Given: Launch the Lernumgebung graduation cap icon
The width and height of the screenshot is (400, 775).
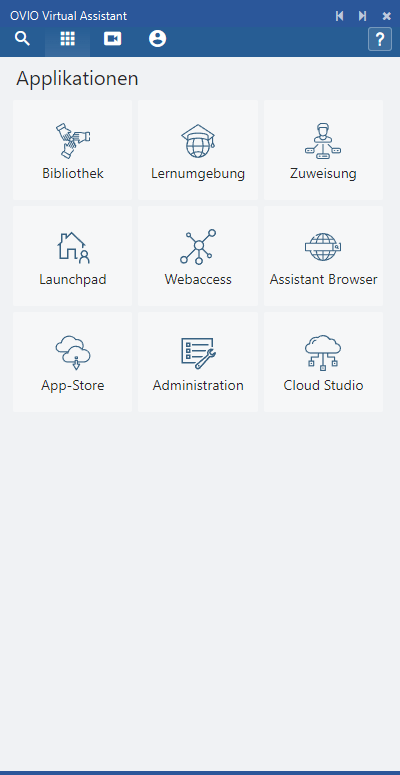Looking at the screenshot, I should [x=198, y=141].
